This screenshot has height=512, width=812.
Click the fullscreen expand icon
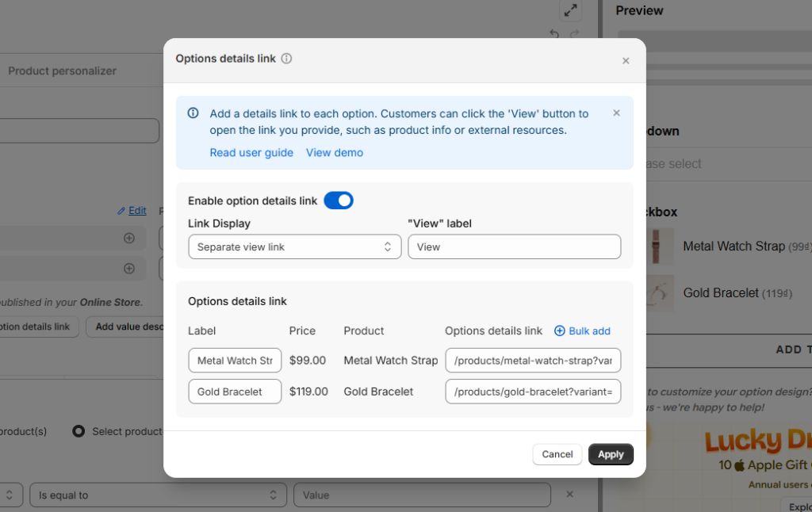569,10
